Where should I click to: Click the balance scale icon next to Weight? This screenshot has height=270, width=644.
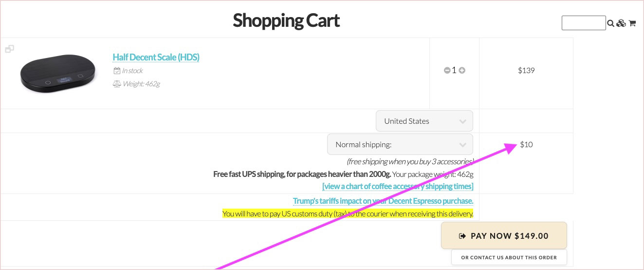(x=117, y=84)
